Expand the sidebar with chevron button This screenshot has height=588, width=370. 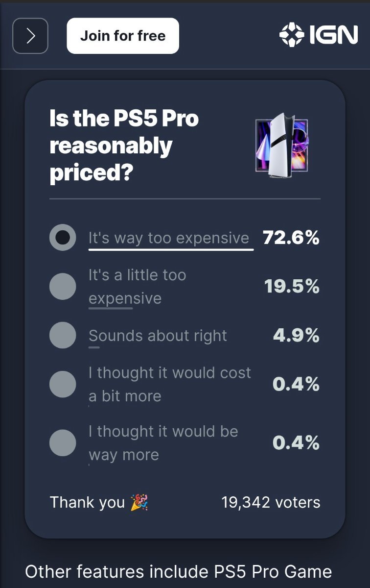pos(30,36)
